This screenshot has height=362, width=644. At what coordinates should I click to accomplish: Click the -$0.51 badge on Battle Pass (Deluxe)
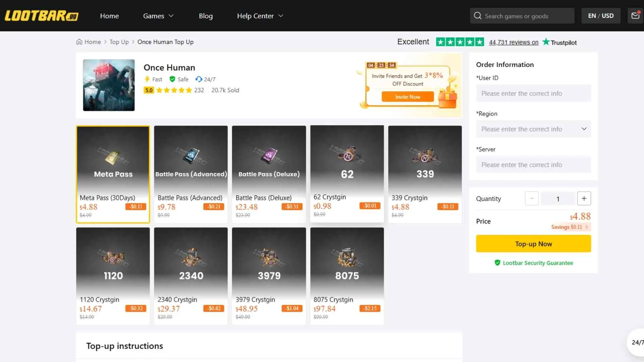pos(292,206)
